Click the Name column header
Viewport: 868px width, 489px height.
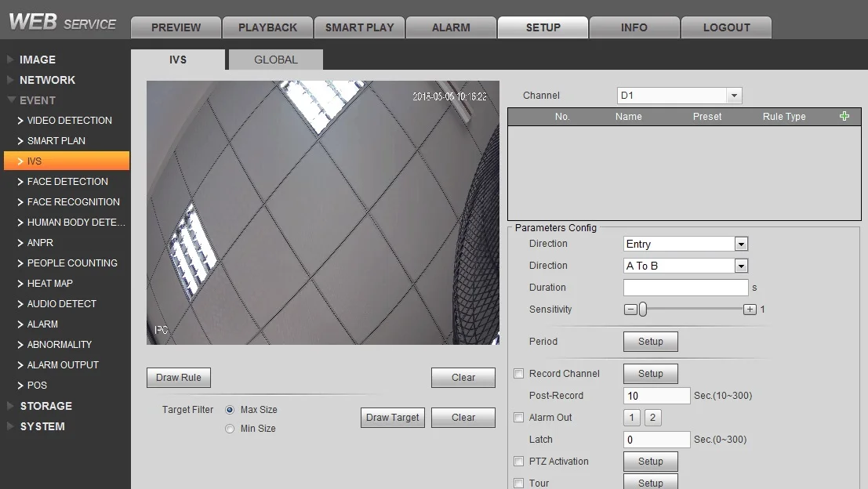click(628, 117)
